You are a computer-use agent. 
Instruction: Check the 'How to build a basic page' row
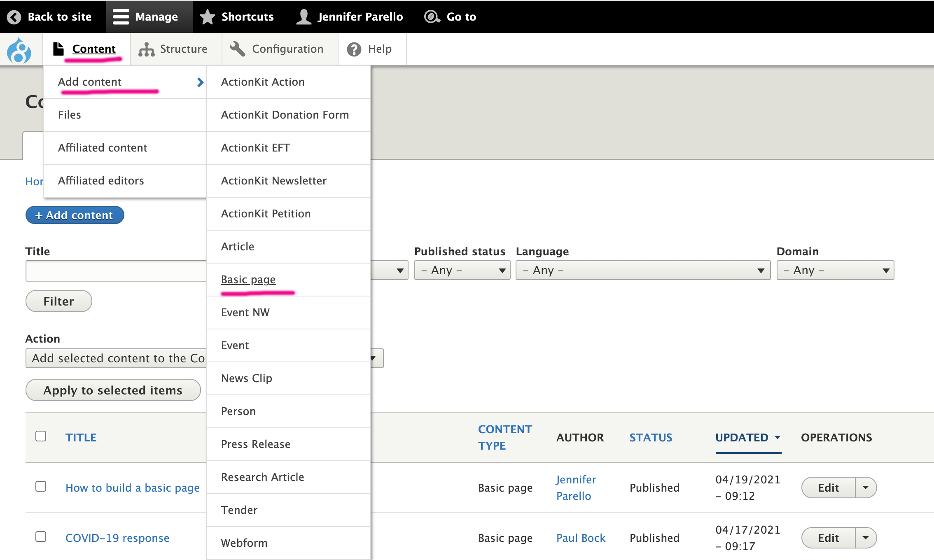tap(41, 486)
